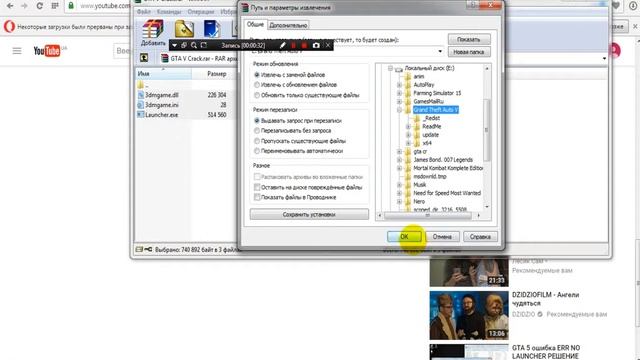The height and width of the screenshot is (360, 640).
Task: Collapse the Локальный диск (E:) tree node
Action: coord(390,68)
